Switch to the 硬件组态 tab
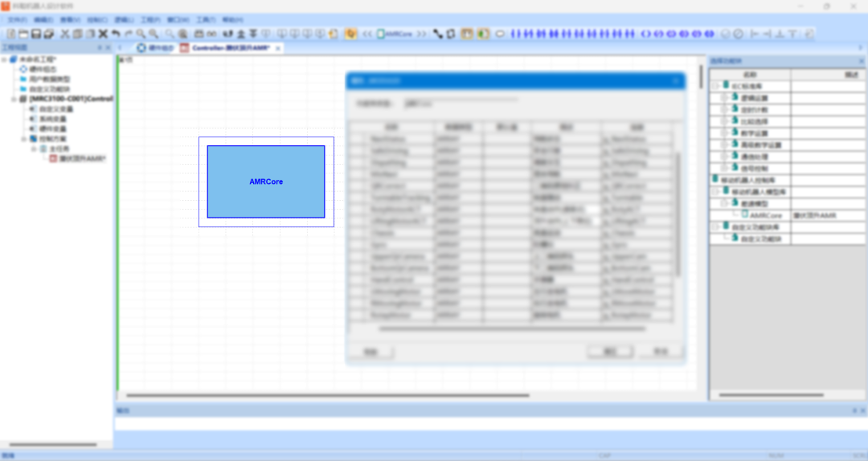This screenshot has width=868, height=461. point(155,48)
